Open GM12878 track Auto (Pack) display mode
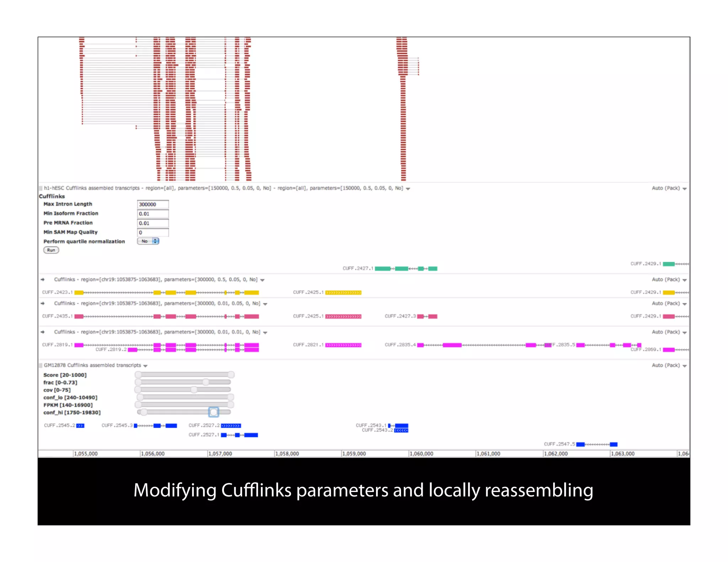 [x=669, y=365]
